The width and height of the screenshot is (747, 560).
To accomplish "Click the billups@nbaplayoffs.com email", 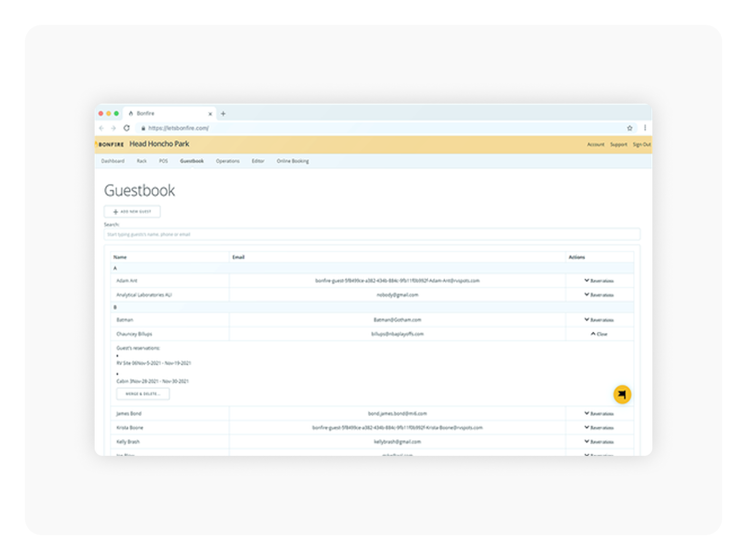I will [397, 334].
